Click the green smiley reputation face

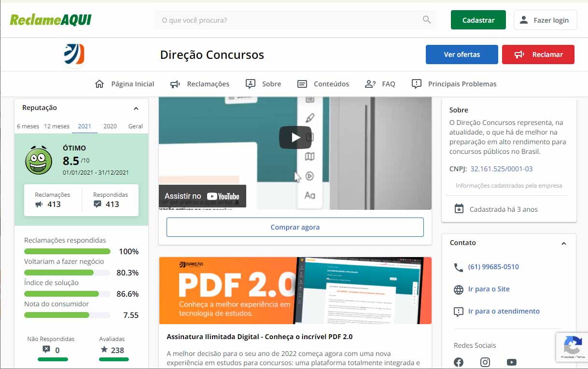coord(38,161)
